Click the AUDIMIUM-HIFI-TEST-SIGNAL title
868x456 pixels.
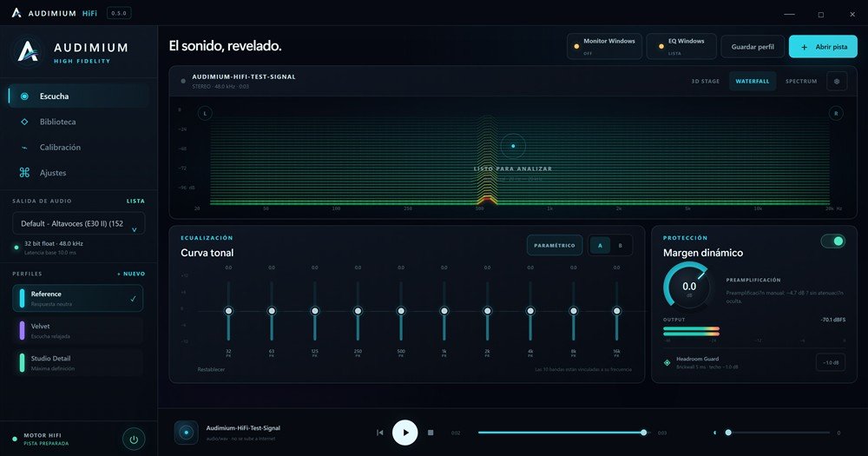click(x=244, y=77)
